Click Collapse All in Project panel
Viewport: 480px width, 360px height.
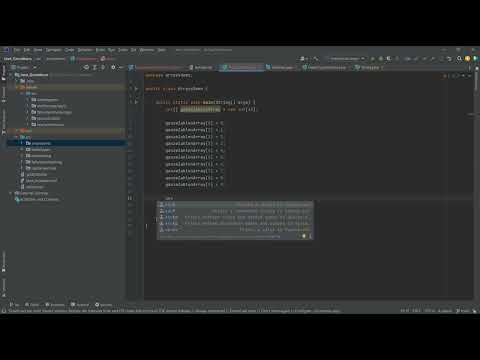[x=103, y=67]
